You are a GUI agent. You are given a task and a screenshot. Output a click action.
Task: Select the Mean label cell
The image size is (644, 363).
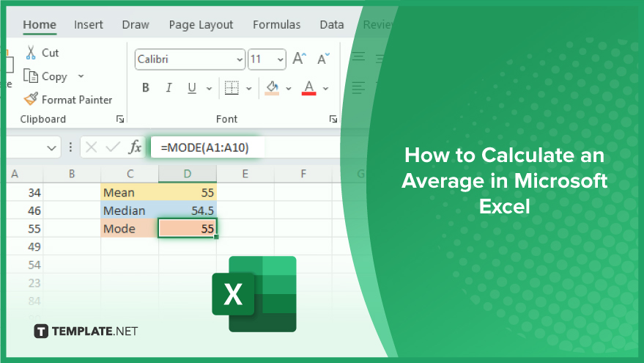(x=130, y=192)
